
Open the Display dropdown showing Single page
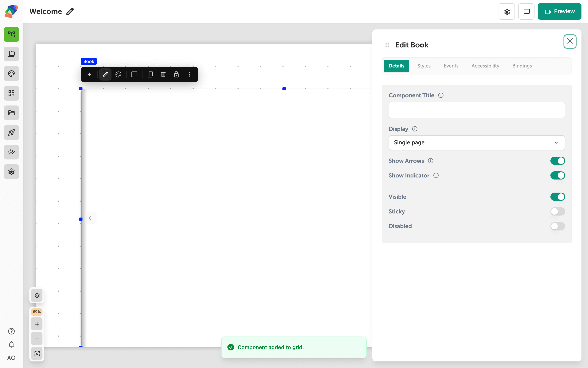pos(477,143)
